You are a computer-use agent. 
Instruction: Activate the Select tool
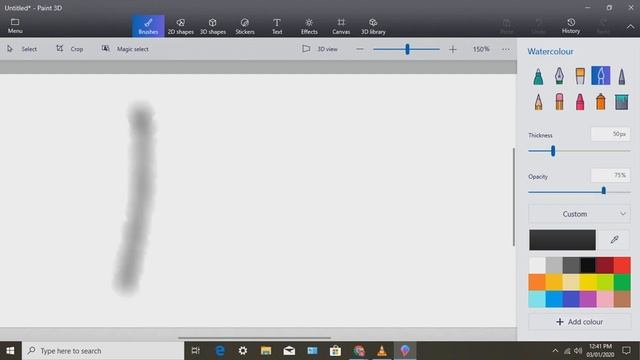22,49
